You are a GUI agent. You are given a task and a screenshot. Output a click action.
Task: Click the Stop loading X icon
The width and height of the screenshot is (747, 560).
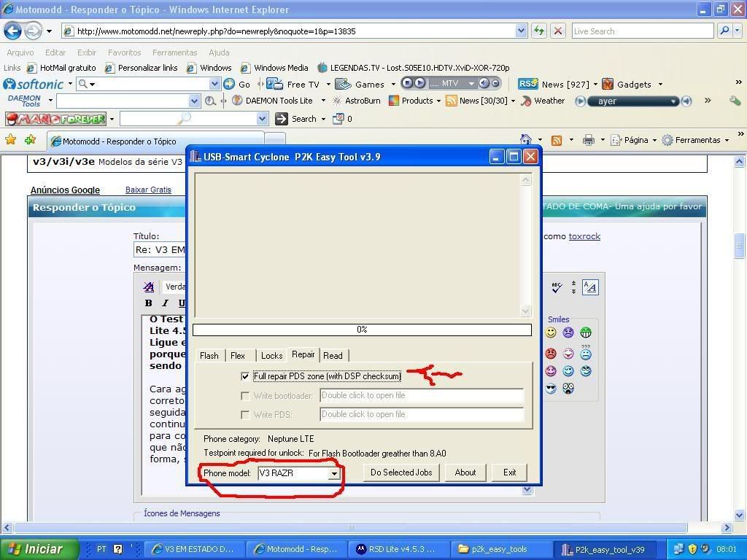tap(558, 31)
